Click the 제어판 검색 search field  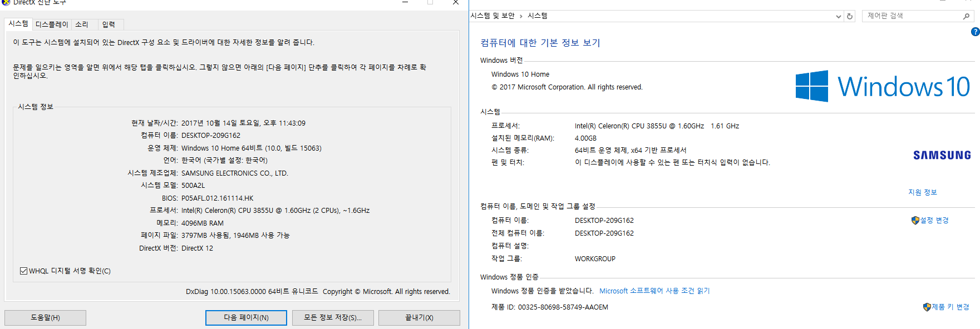[913, 16]
